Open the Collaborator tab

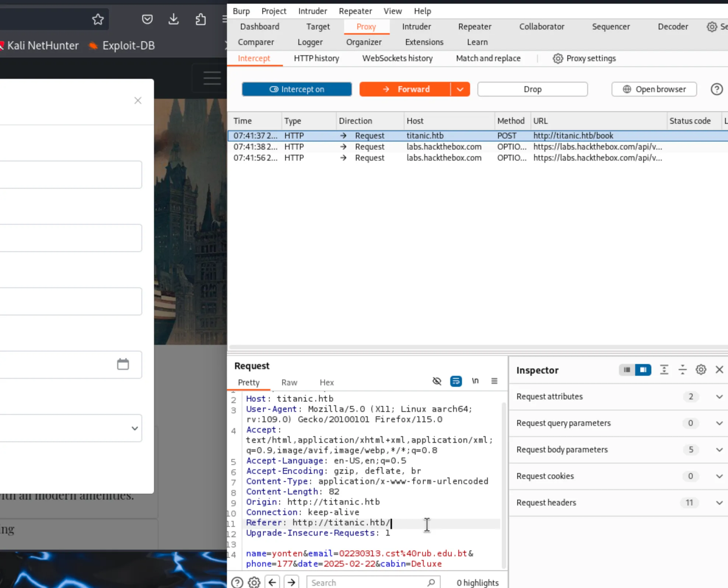click(542, 27)
